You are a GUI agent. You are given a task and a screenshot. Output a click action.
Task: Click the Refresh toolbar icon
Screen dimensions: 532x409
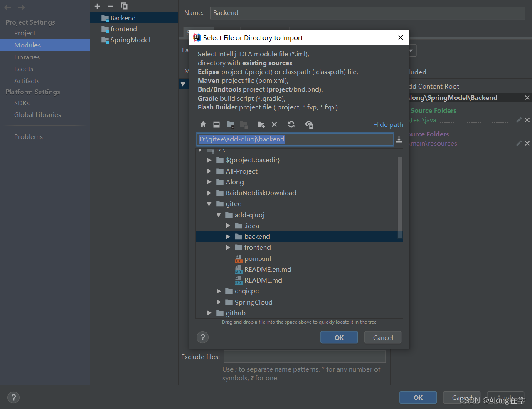pyautogui.click(x=291, y=124)
